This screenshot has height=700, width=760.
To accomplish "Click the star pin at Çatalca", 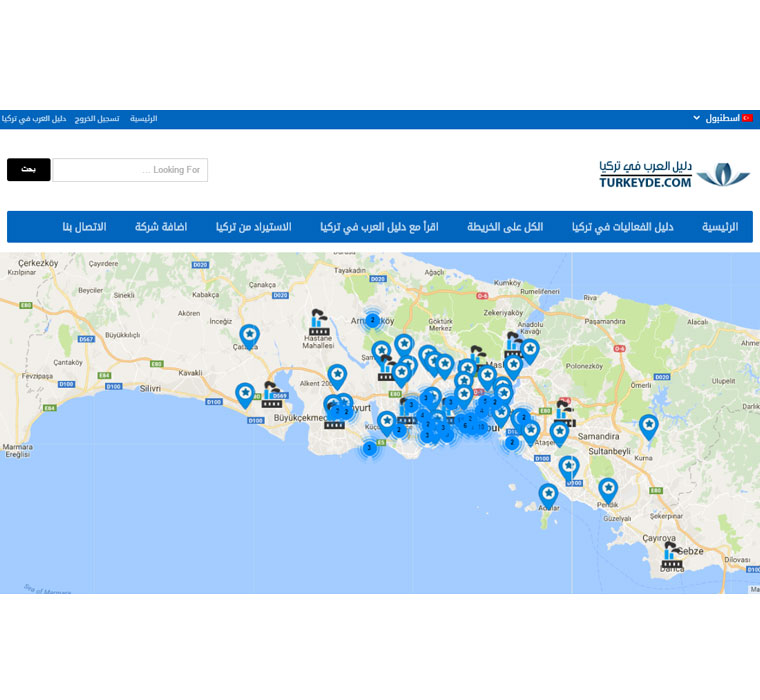I will pyautogui.click(x=250, y=336).
